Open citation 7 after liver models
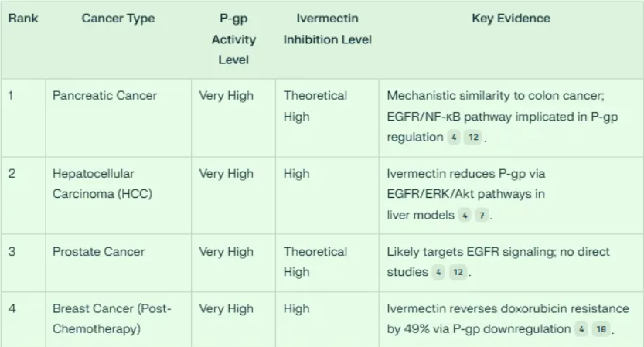The image size is (644, 347). 482,215
